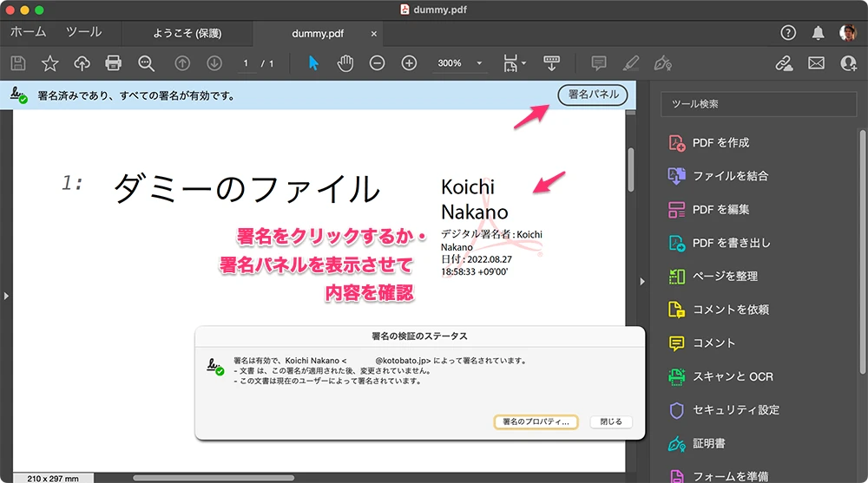
Task: Bookmark document with the star icon
Action: click(x=50, y=63)
